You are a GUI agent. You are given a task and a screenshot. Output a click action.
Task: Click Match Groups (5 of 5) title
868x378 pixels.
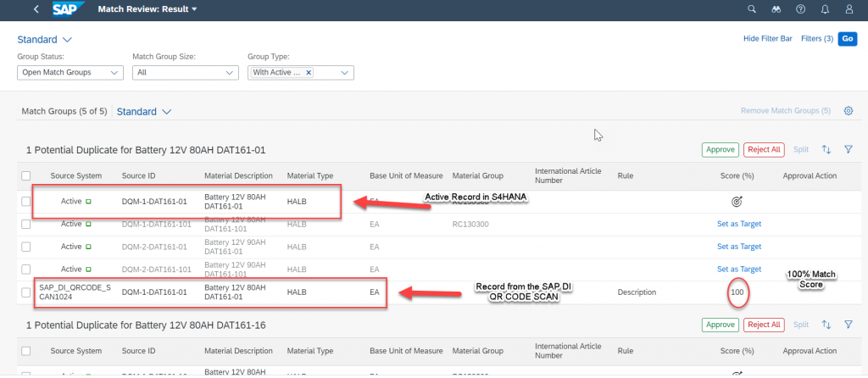tap(64, 111)
